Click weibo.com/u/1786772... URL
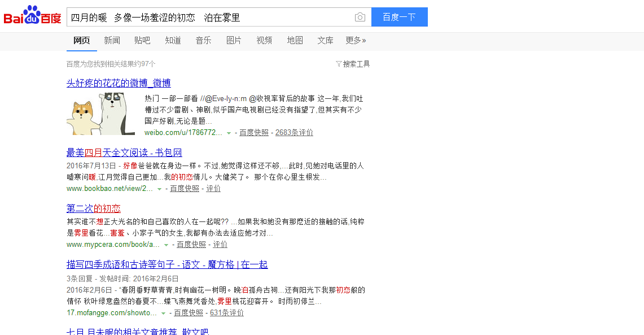 pos(183,132)
